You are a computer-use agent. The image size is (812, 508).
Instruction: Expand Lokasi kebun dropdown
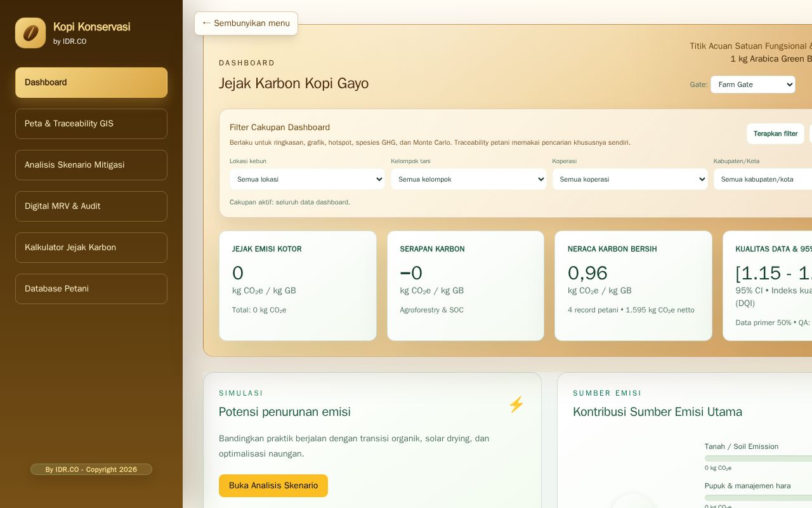click(x=307, y=179)
